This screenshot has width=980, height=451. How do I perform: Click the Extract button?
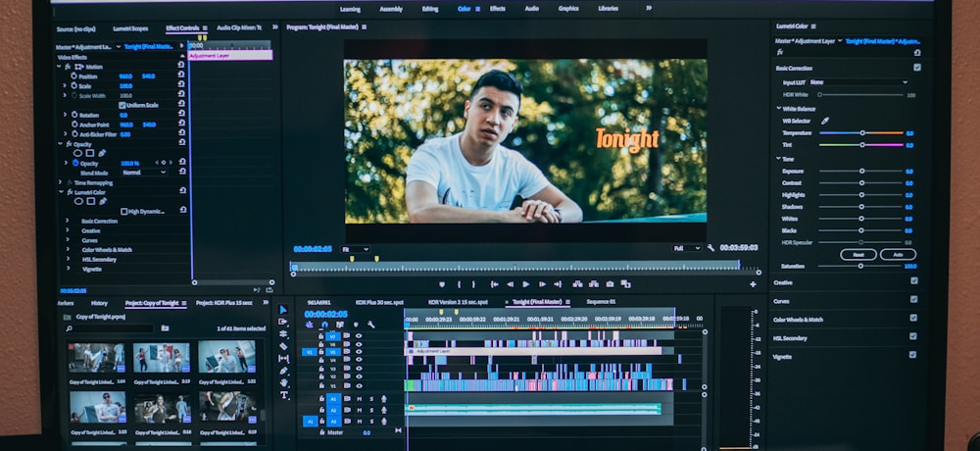(x=594, y=284)
